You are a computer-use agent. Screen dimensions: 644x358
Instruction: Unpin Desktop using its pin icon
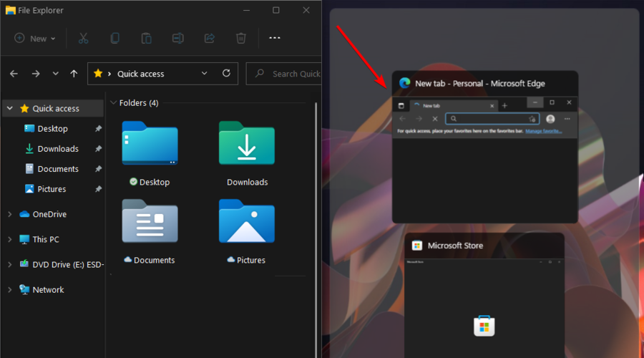tap(98, 129)
